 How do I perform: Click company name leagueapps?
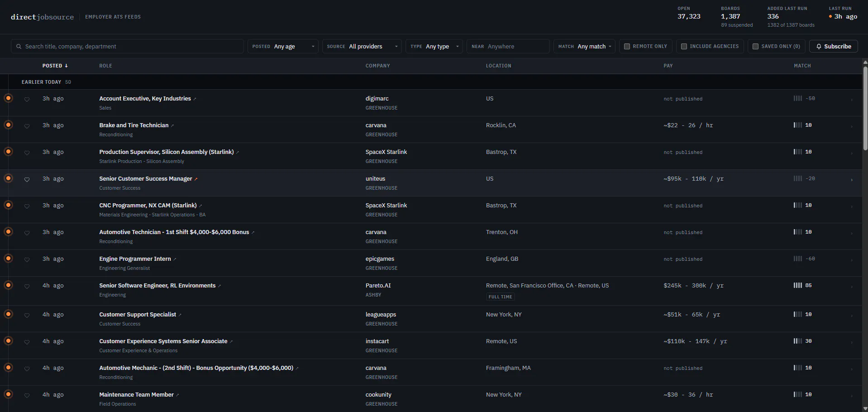point(381,314)
